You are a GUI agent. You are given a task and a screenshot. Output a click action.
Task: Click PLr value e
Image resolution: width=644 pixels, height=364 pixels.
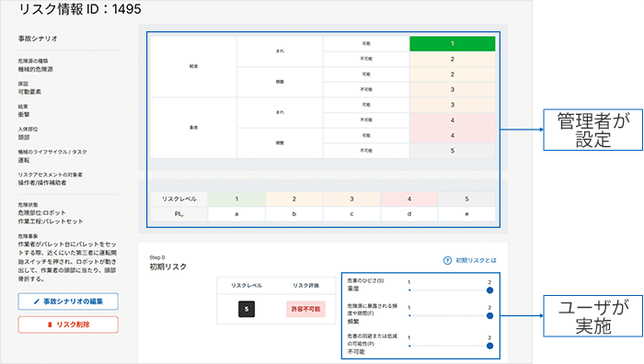pyautogui.click(x=466, y=214)
